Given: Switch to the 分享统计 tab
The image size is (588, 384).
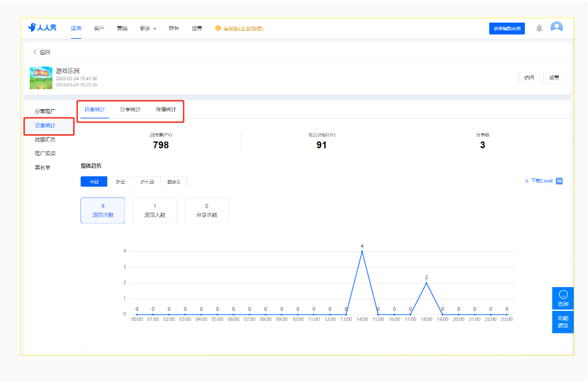Looking at the screenshot, I should (130, 109).
